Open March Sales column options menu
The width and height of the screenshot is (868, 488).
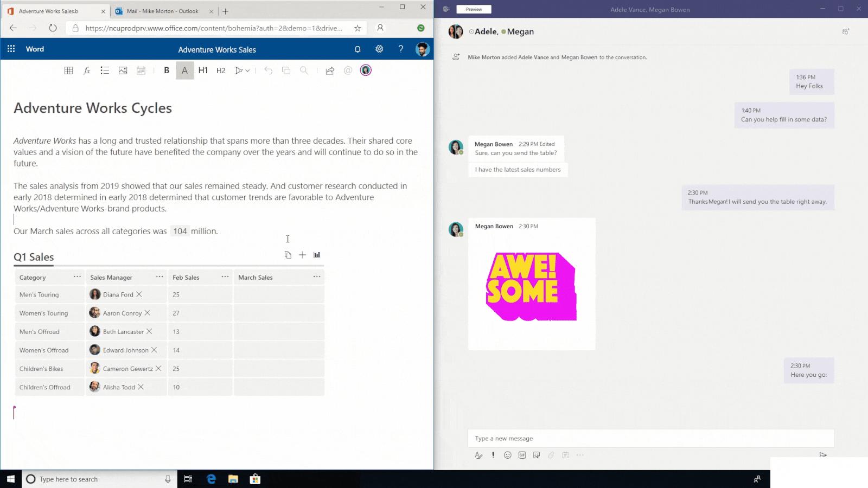pyautogui.click(x=317, y=277)
